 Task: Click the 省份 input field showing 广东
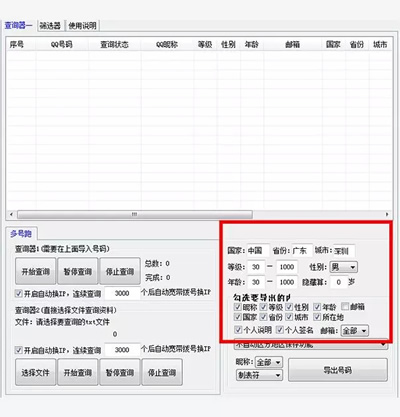302,250
